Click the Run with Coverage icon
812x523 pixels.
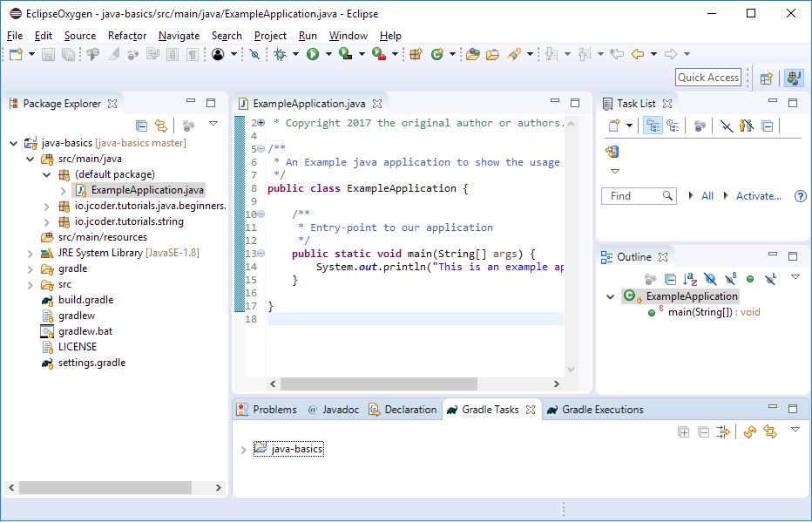(345, 54)
